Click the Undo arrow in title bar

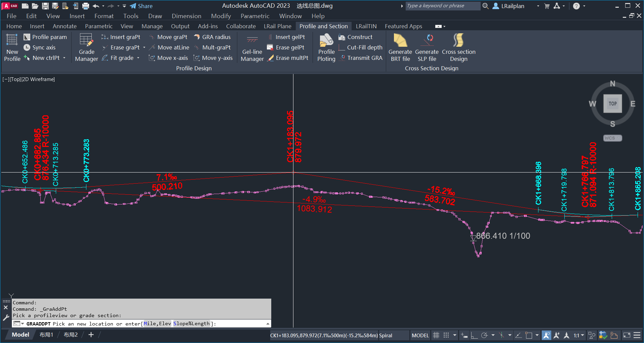pyautogui.click(x=96, y=6)
